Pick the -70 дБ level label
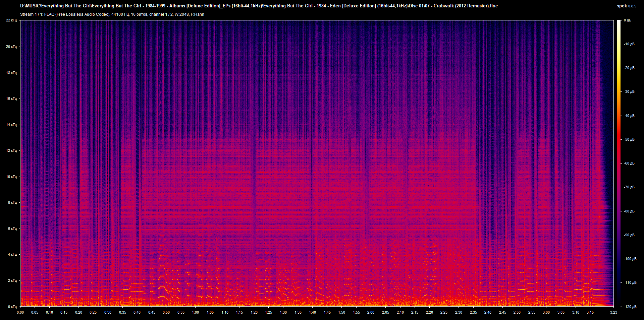 click(x=629, y=187)
